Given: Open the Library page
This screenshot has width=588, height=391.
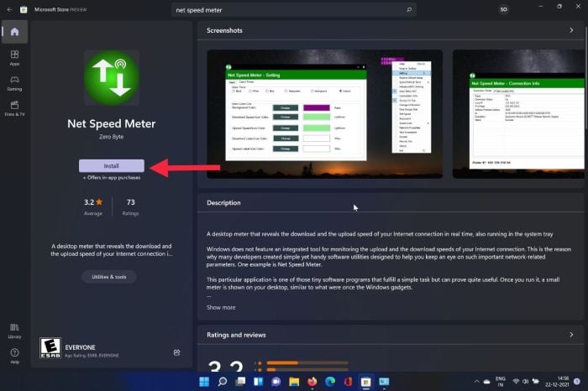Looking at the screenshot, I should tap(14, 331).
